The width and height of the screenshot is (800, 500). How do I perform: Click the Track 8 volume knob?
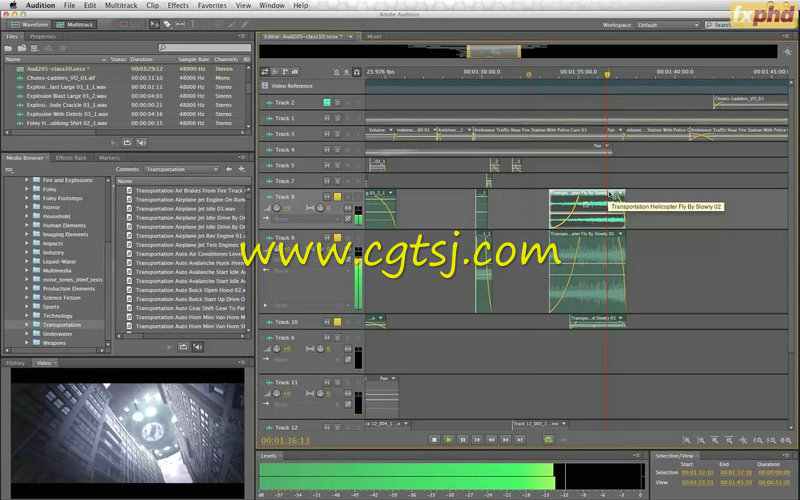(277, 208)
